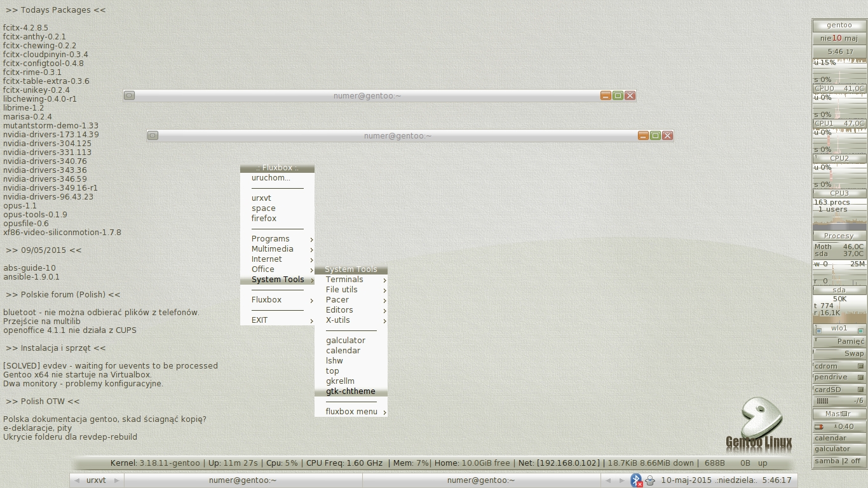Click the wlo1 left network LED
The width and height of the screenshot is (868, 488).
(x=819, y=330)
